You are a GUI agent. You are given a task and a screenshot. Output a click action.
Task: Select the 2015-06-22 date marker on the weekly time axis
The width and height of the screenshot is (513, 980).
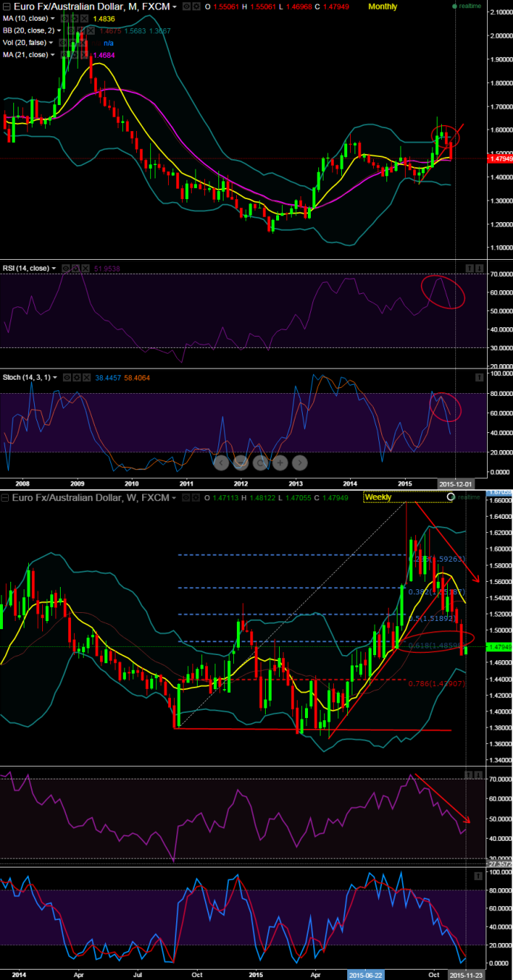click(366, 975)
